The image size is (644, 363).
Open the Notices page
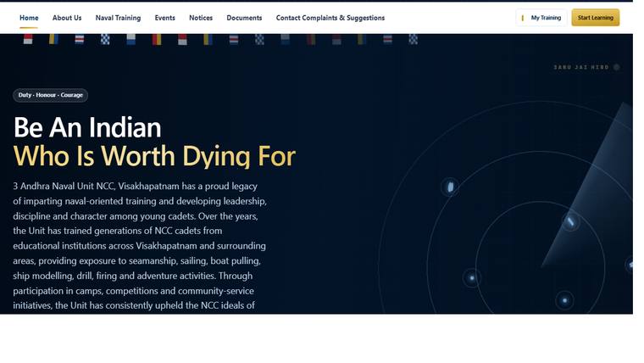point(201,18)
